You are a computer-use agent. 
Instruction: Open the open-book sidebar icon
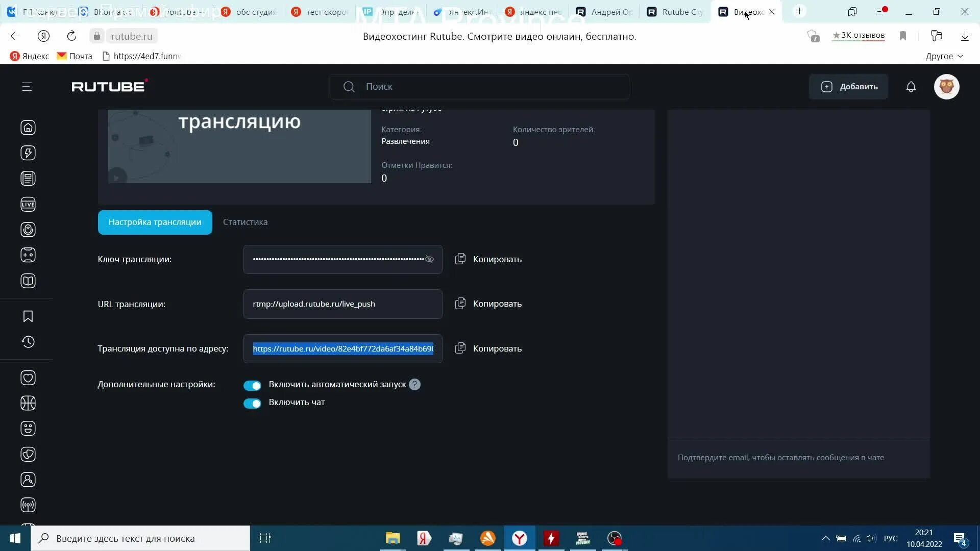tap(28, 281)
